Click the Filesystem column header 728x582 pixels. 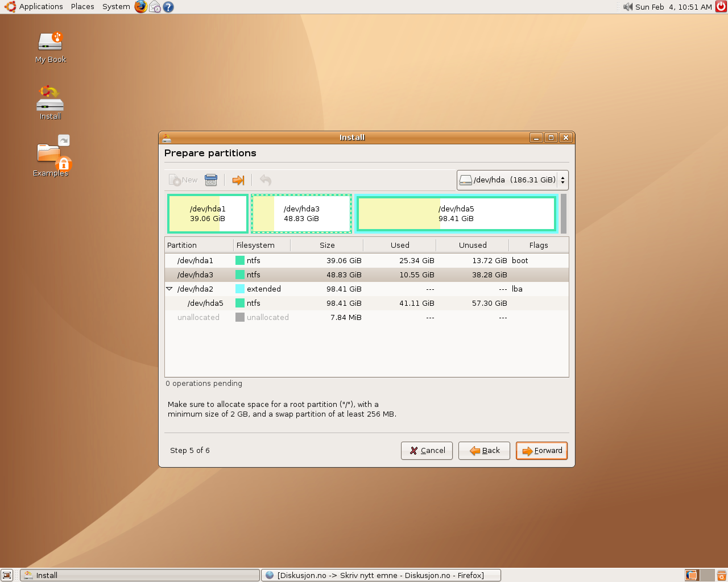(x=262, y=246)
